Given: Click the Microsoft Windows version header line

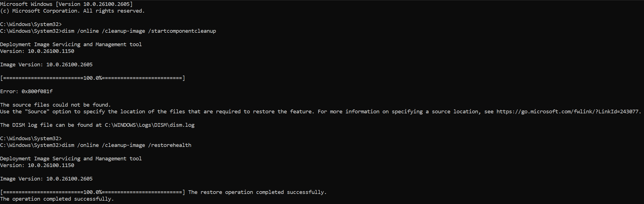Looking at the screenshot, I should coord(66,4).
